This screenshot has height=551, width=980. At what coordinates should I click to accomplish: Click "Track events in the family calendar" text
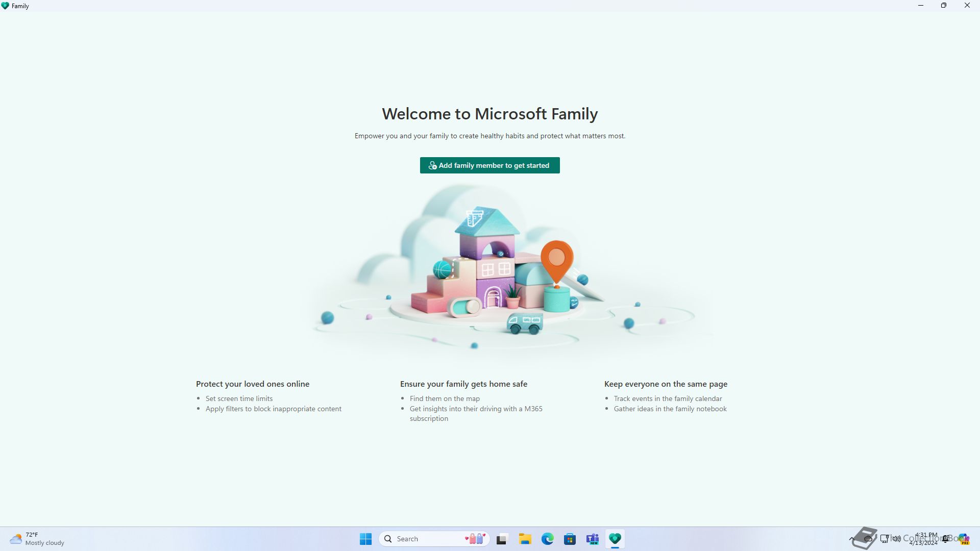668,398
